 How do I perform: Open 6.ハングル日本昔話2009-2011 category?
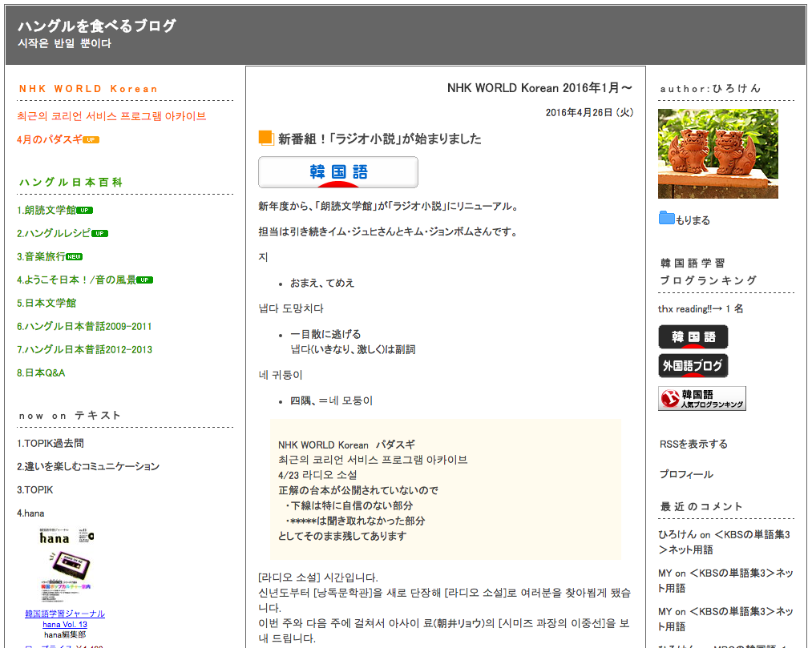pyautogui.click(x=84, y=327)
